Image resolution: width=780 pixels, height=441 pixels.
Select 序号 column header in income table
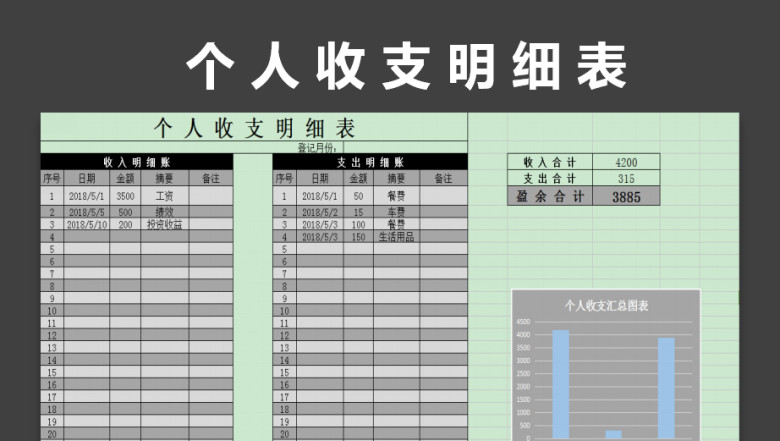52,178
